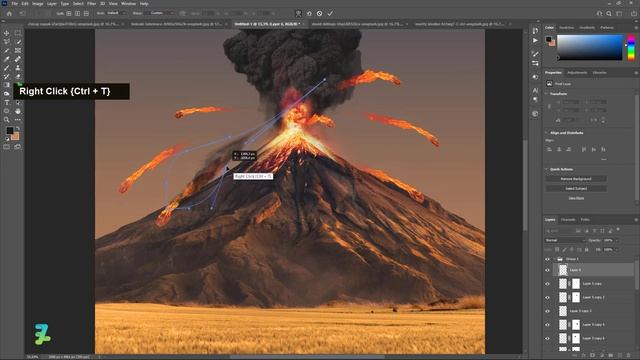This screenshot has height=360, width=640.
Task: Create a new layer from Layers panel
Action: pos(620,356)
